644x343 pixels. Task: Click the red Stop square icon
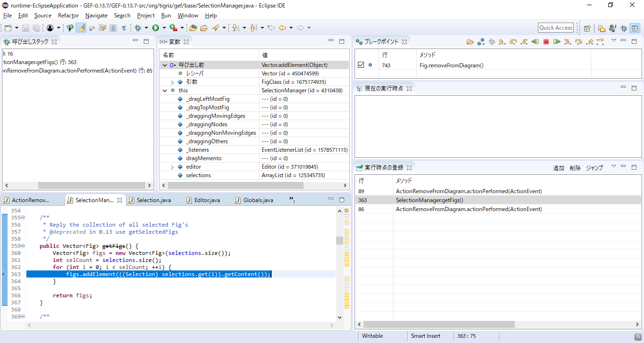[546, 41]
